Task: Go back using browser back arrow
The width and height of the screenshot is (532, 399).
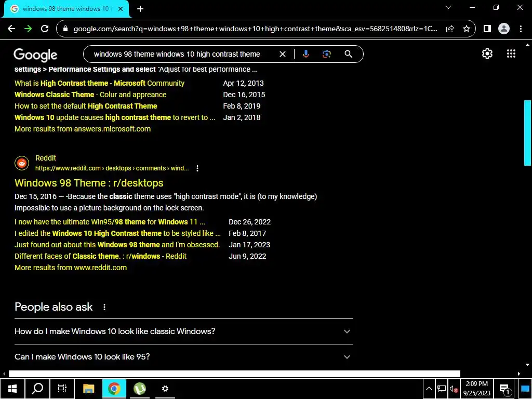Action: point(11,29)
